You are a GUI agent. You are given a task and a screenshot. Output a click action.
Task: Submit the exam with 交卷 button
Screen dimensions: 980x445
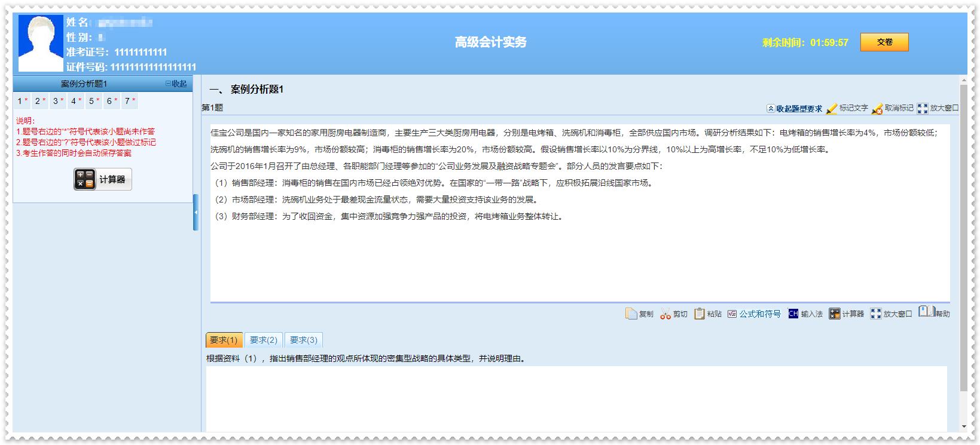(884, 42)
